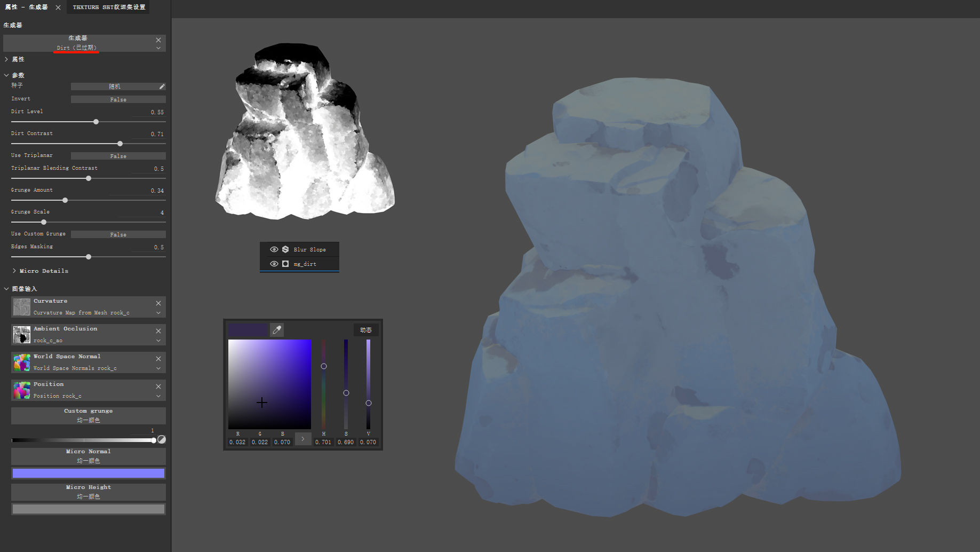The width and height of the screenshot is (980, 552).
Task: Select the mg_dirt layer name
Action: 305,264
